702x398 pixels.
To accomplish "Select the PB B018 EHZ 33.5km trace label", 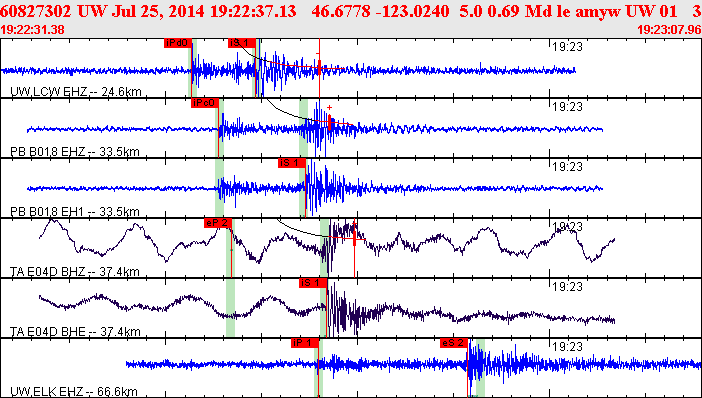I will pyautogui.click(x=75, y=152).
